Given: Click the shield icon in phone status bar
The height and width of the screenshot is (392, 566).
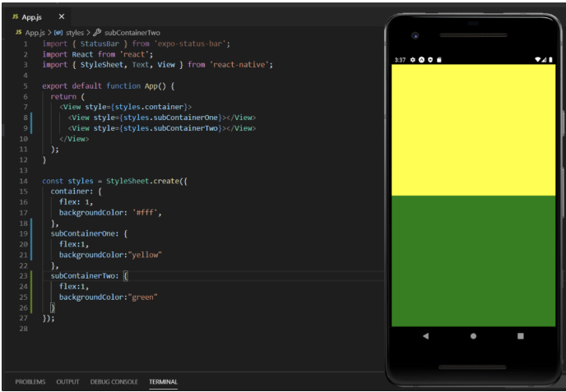Looking at the screenshot, I should click(x=430, y=60).
